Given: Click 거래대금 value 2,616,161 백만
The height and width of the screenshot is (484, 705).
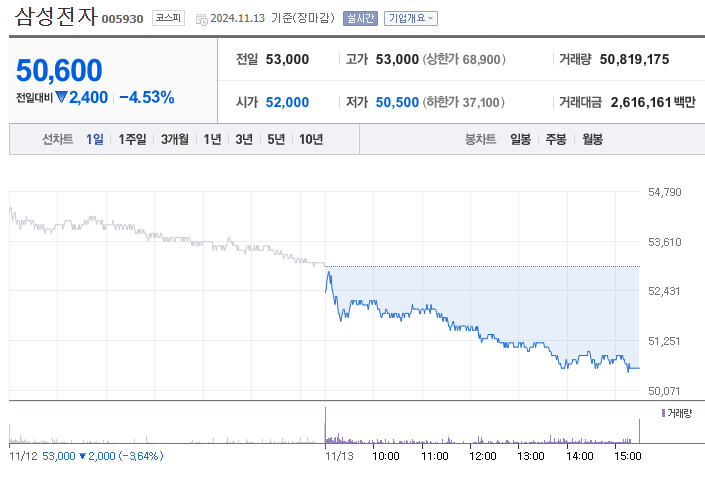Looking at the screenshot, I should pyautogui.click(x=653, y=103).
